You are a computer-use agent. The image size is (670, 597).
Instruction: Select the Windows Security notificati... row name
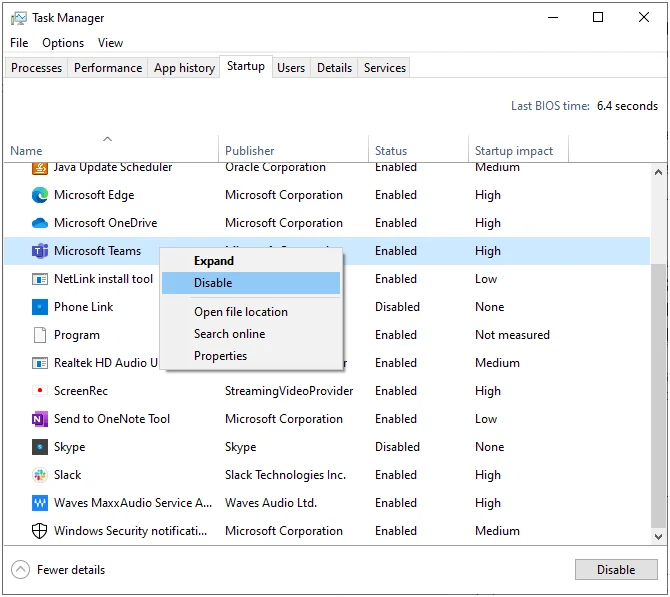pos(130,531)
